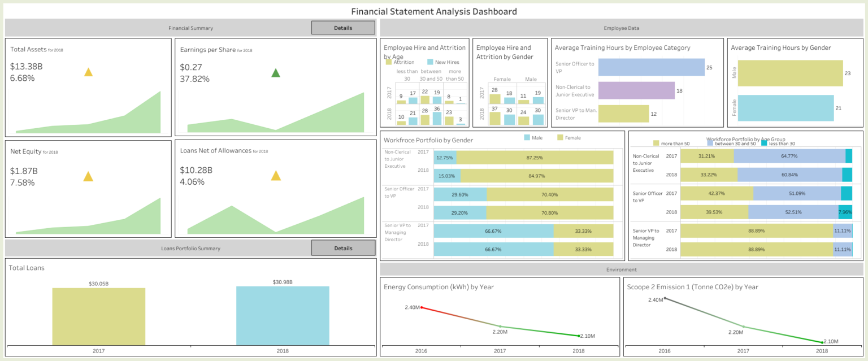
Task: Click the attrition bar labeled 36
Action: pyautogui.click(x=436, y=118)
